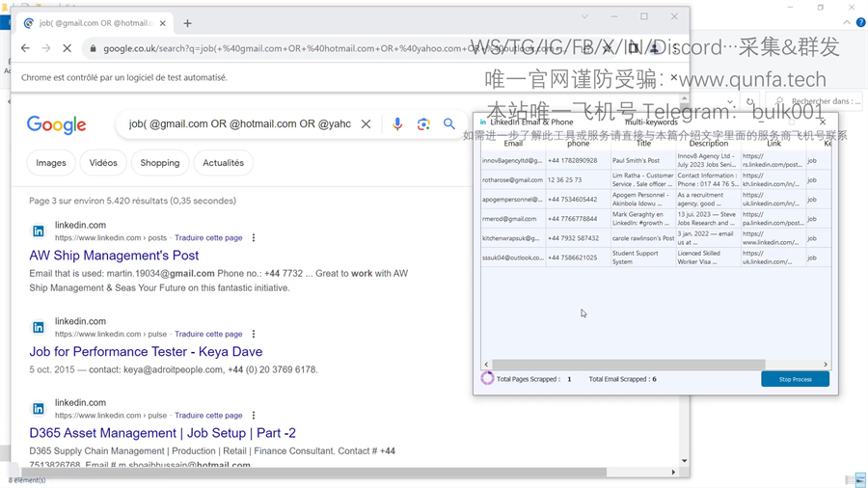Click the Google logo
This screenshot has height=488, width=868.
click(57, 125)
